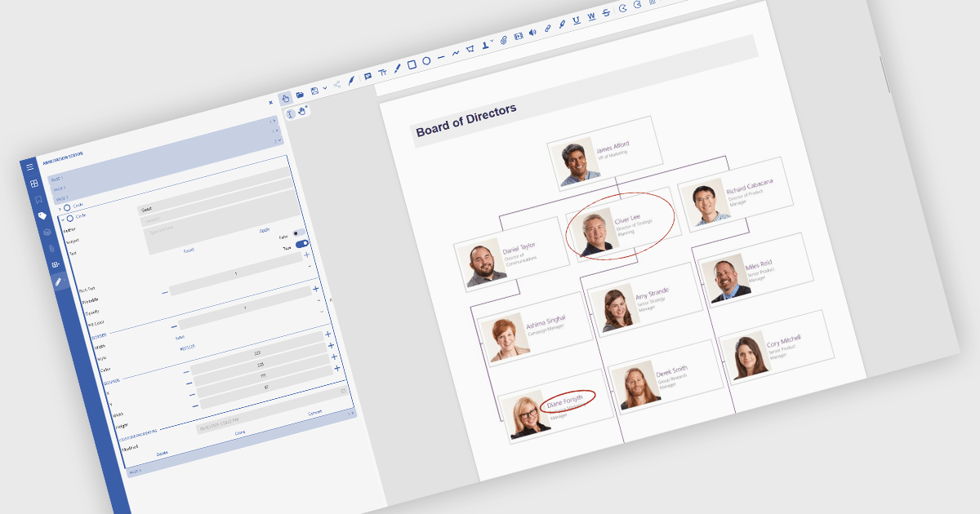980x514 pixels.
Task: Open the layers panel in sidebar
Action: pos(47,233)
